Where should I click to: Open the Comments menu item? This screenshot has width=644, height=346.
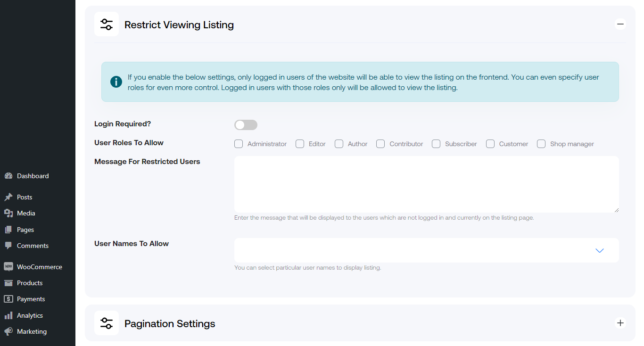33,245
